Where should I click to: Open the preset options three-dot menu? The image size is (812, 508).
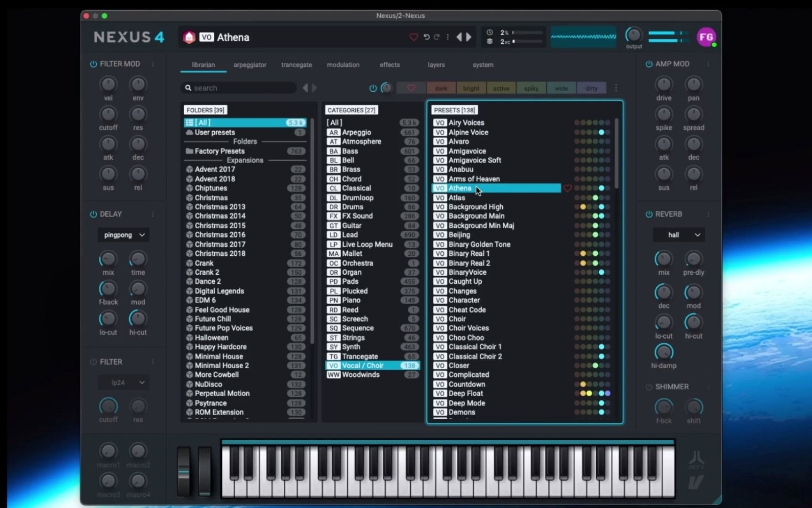448,37
